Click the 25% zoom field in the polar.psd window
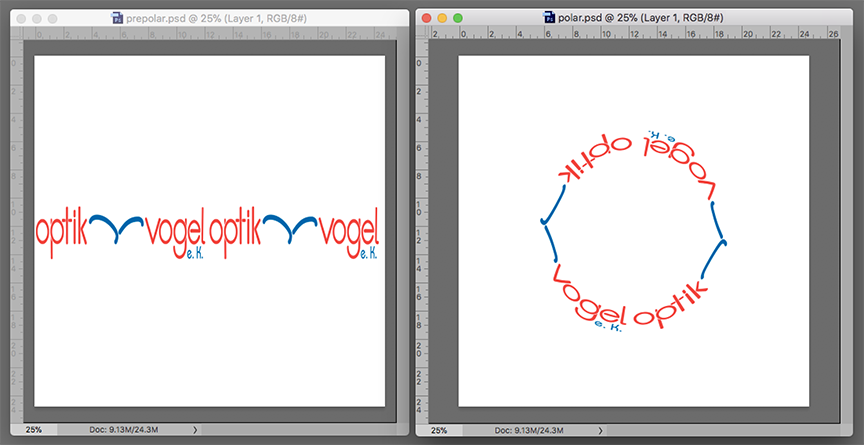The height and width of the screenshot is (445, 864). pyautogui.click(x=440, y=430)
